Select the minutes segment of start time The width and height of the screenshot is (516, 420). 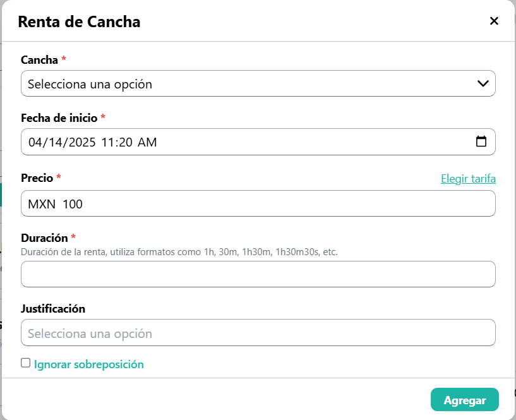[x=125, y=142]
